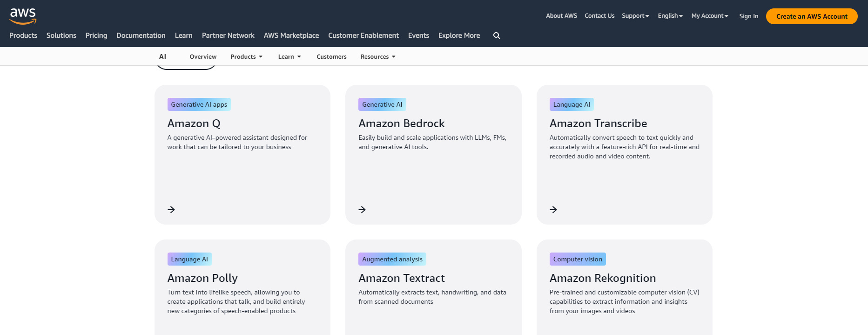Open the Amazon Textract title
The image size is (868, 335).
[402, 278]
